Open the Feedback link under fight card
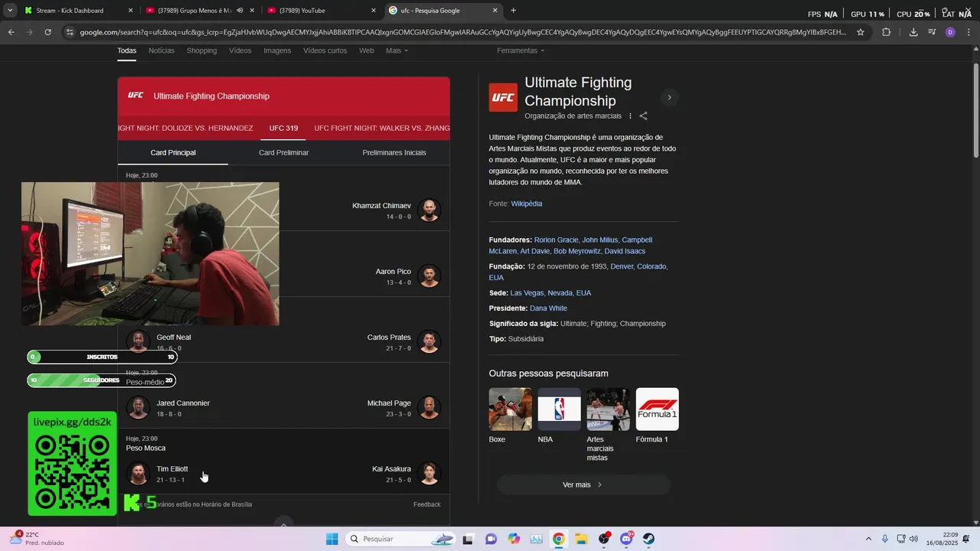 coord(427,504)
